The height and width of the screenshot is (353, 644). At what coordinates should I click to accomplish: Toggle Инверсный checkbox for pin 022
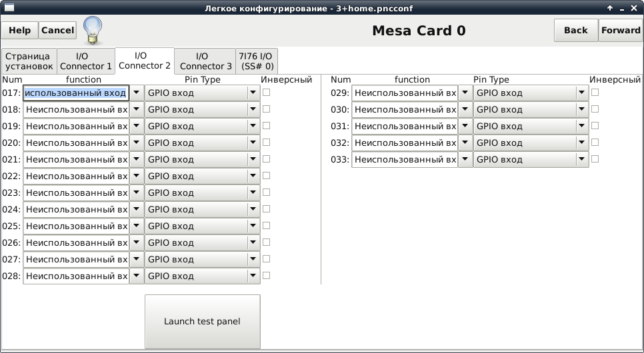266,176
